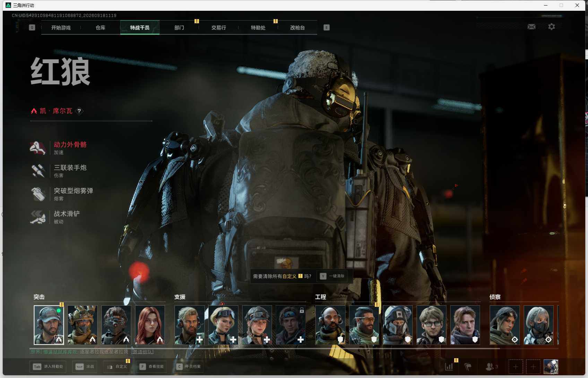
Task: Click the E key next-tab icon
Action: coord(326,27)
